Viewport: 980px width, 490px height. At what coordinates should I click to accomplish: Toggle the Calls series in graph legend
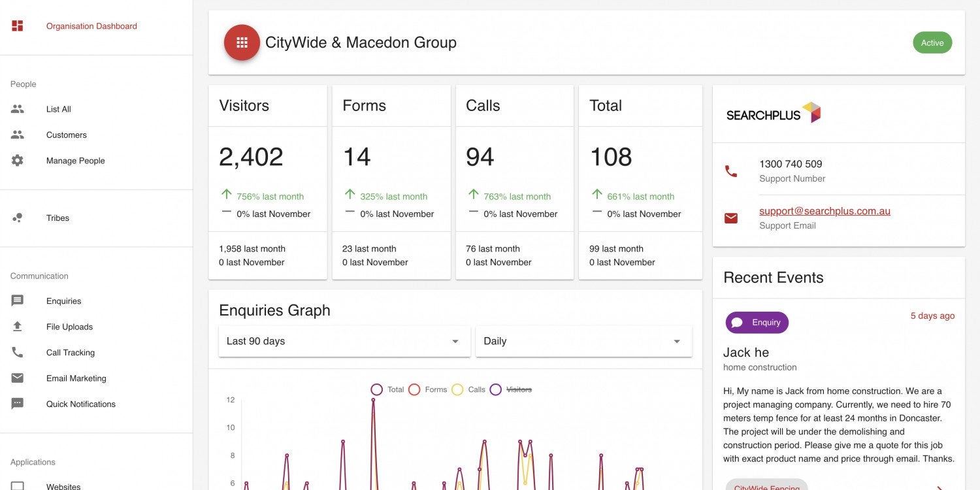(x=468, y=389)
